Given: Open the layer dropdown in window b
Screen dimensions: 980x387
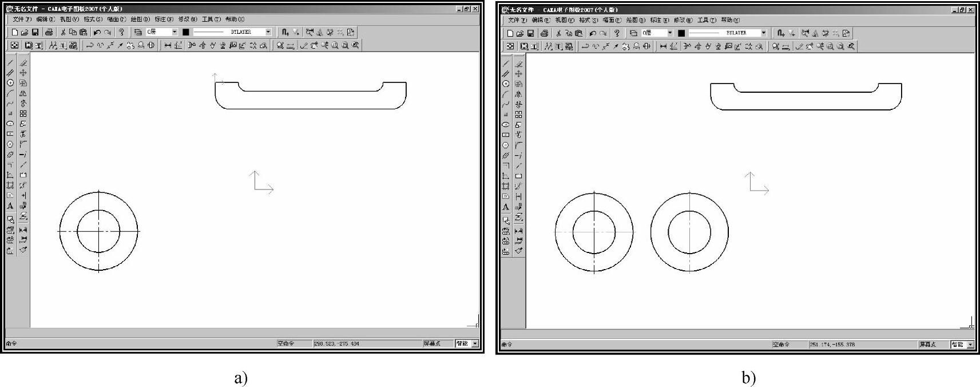Looking at the screenshot, I should [x=670, y=33].
